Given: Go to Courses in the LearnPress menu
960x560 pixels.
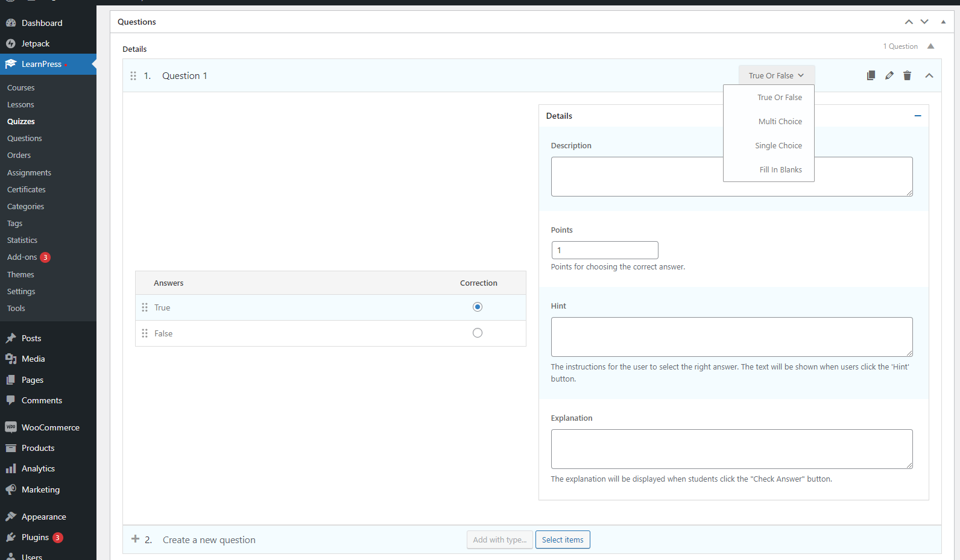Looking at the screenshot, I should [x=21, y=87].
